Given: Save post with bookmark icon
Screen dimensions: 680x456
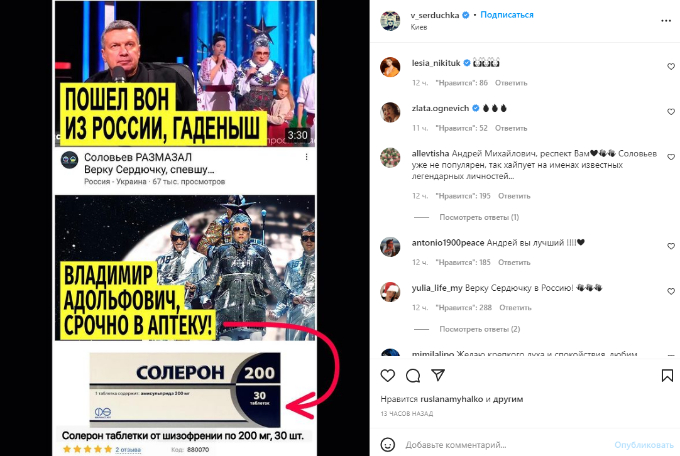Looking at the screenshot, I should click(x=667, y=375).
